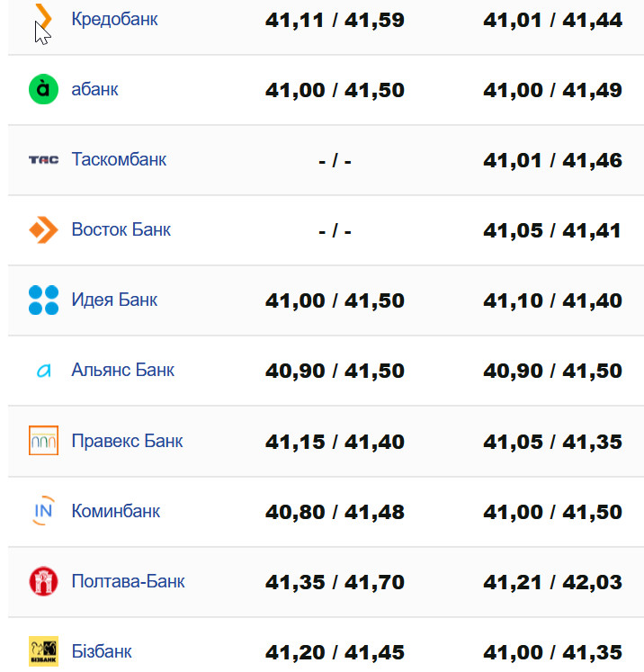This screenshot has height=672, width=644.
Task: Click the orange Восток Банк logo
Action: pos(43,230)
